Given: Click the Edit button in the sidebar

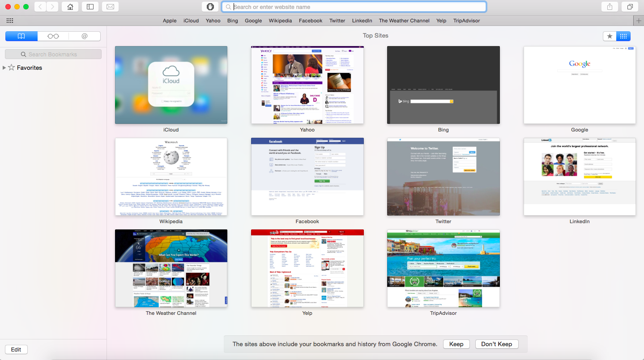Looking at the screenshot, I should click(16, 350).
